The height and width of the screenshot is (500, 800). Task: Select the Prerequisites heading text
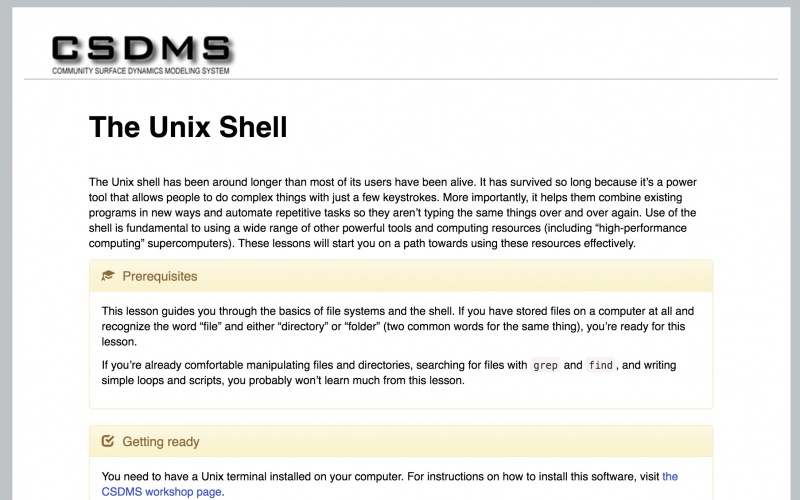160,276
